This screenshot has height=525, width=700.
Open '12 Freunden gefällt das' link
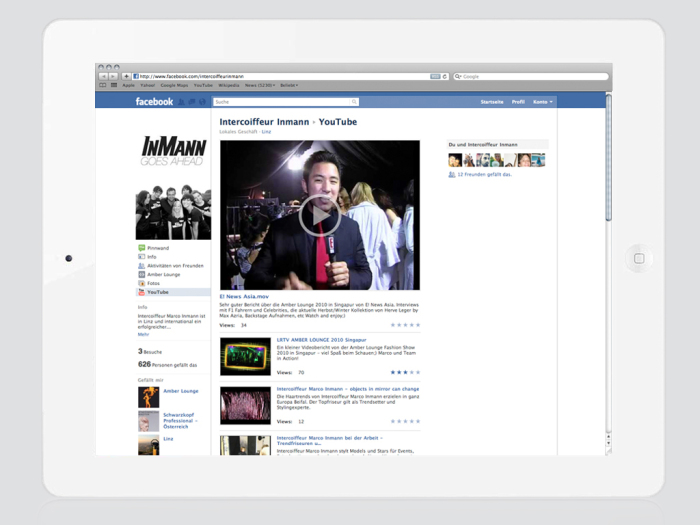(484, 175)
